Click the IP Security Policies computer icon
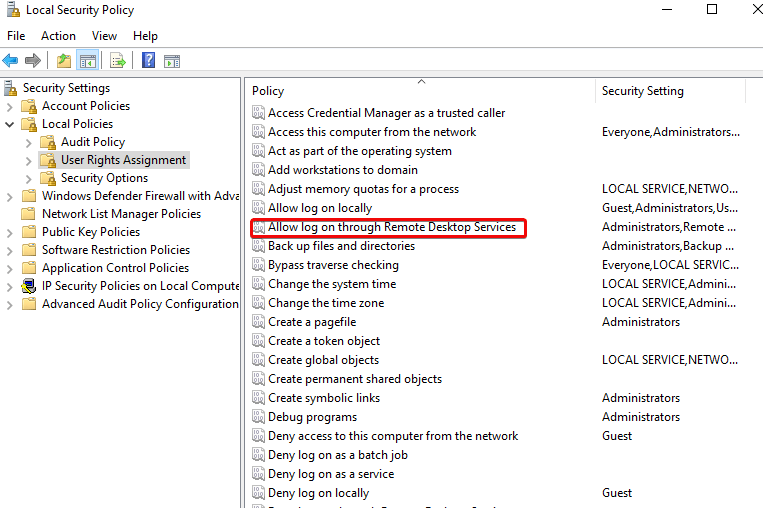This screenshot has width=763, height=508. pyautogui.click(x=29, y=286)
